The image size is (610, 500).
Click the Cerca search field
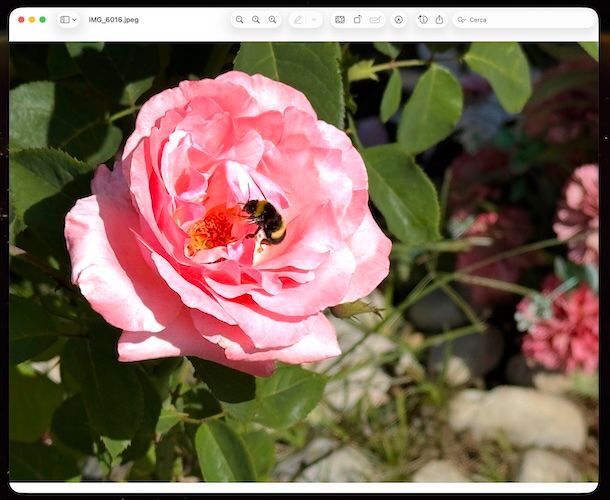[524, 19]
